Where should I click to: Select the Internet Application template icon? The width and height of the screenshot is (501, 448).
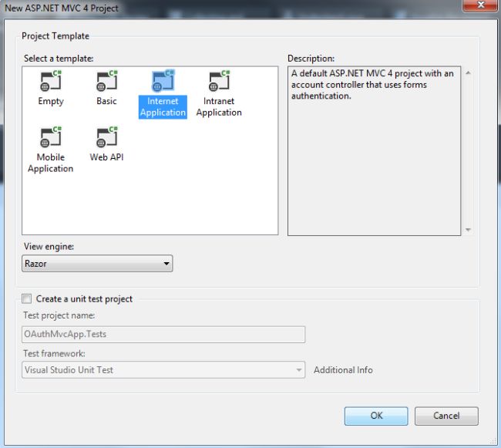click(x=163, y=80)
